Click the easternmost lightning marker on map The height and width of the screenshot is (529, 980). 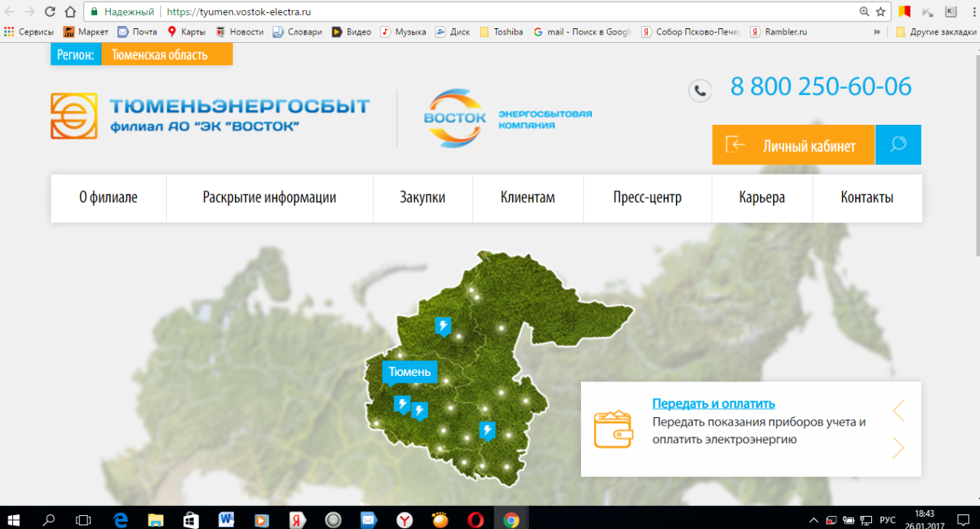coord(487,431)
